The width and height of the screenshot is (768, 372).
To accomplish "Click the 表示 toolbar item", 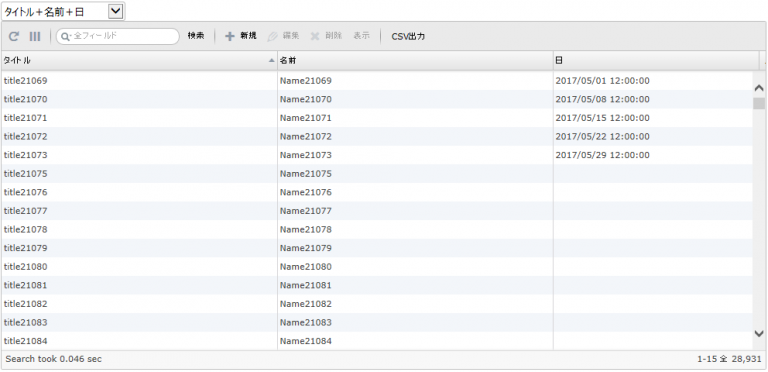I will [x=361, y=36].
